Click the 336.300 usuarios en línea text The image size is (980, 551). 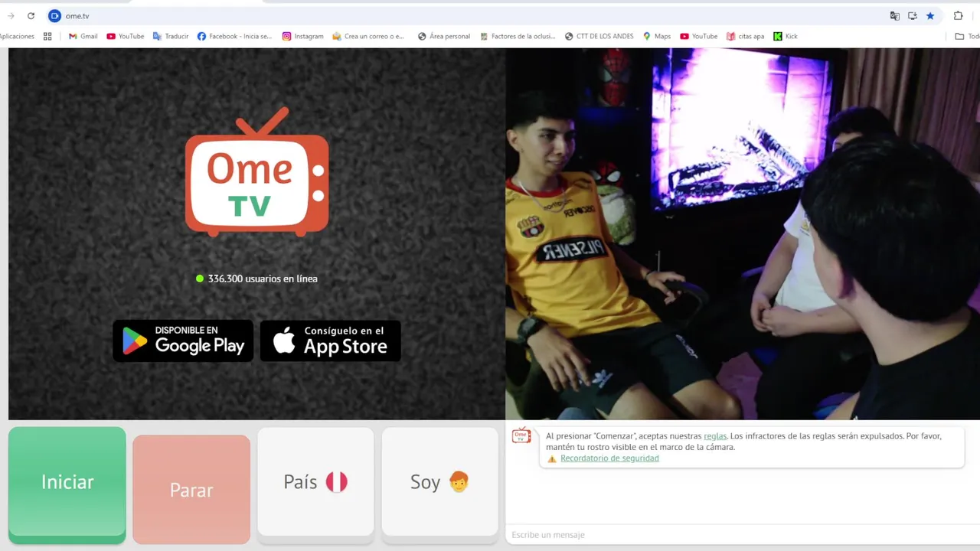[263, 279]
